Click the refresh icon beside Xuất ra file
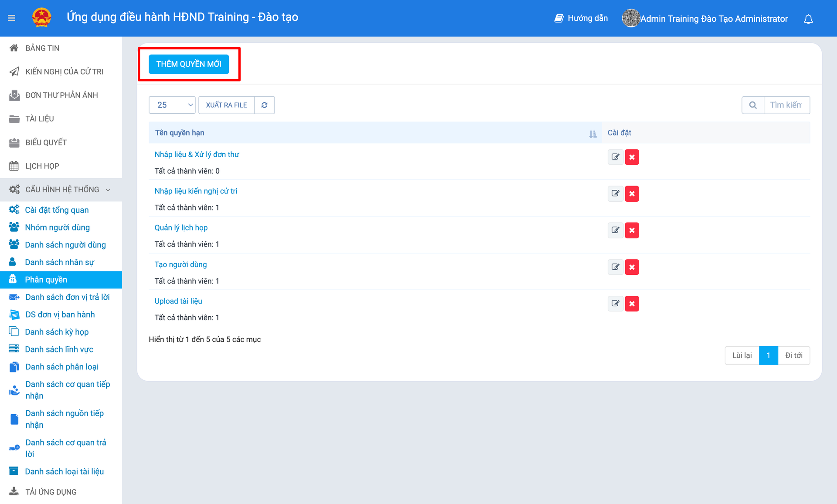Viewport: 837px width, 504px height. [264, 105]
